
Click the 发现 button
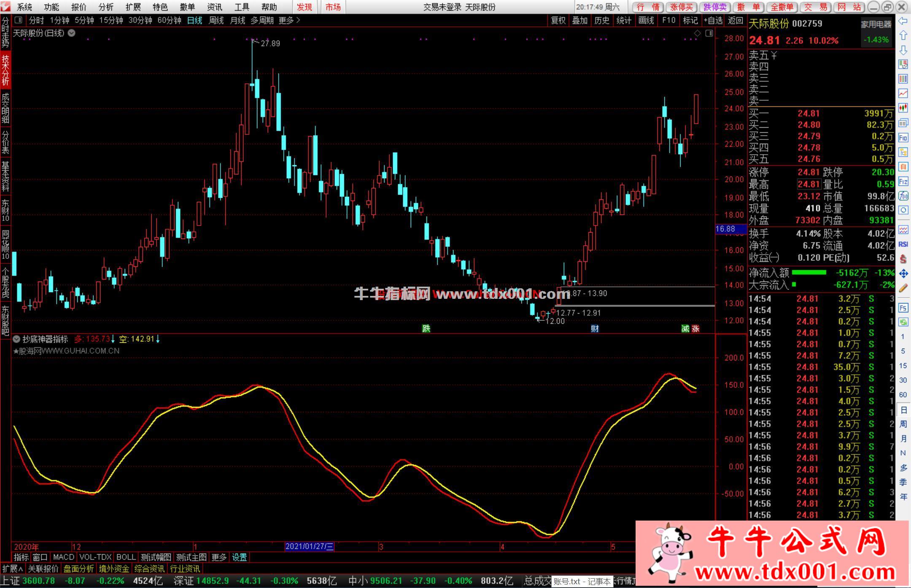[x=304, y=7]
